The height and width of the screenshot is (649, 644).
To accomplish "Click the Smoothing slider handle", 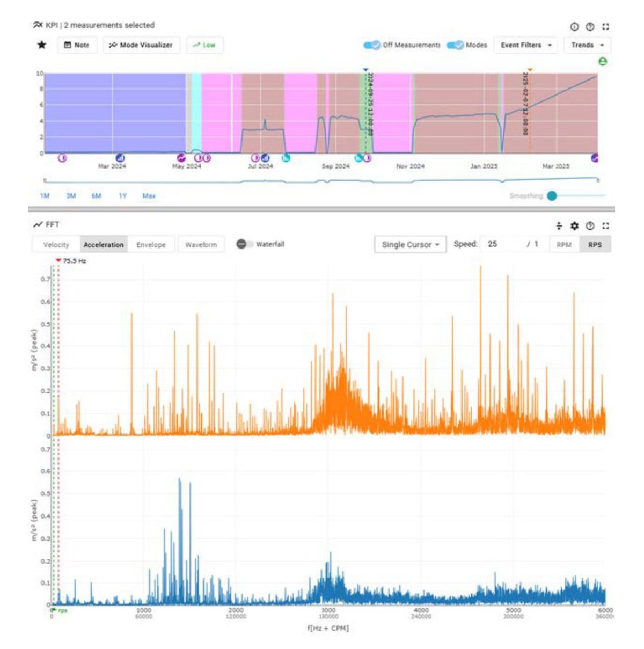I will [552, 196].
